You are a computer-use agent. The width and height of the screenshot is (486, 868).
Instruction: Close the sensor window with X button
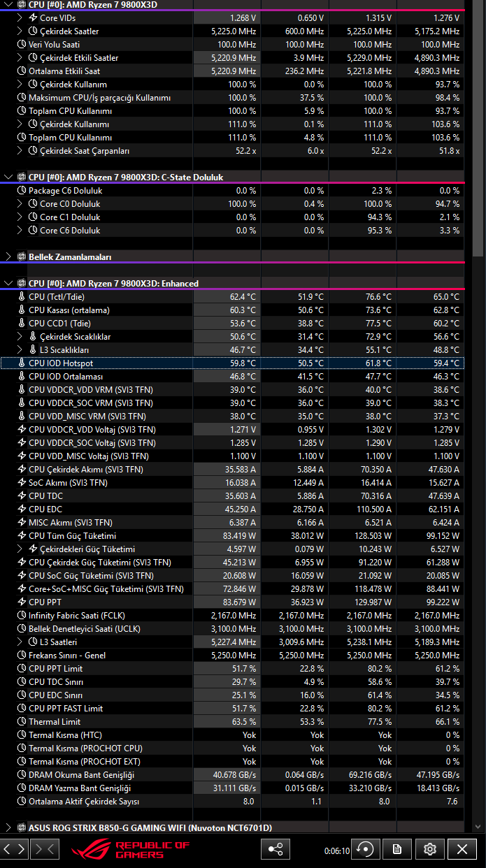click(462, 849)
